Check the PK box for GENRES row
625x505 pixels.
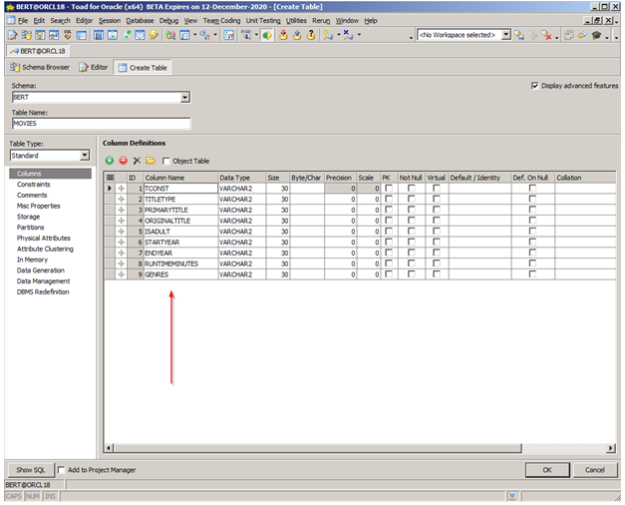point(389,274)
